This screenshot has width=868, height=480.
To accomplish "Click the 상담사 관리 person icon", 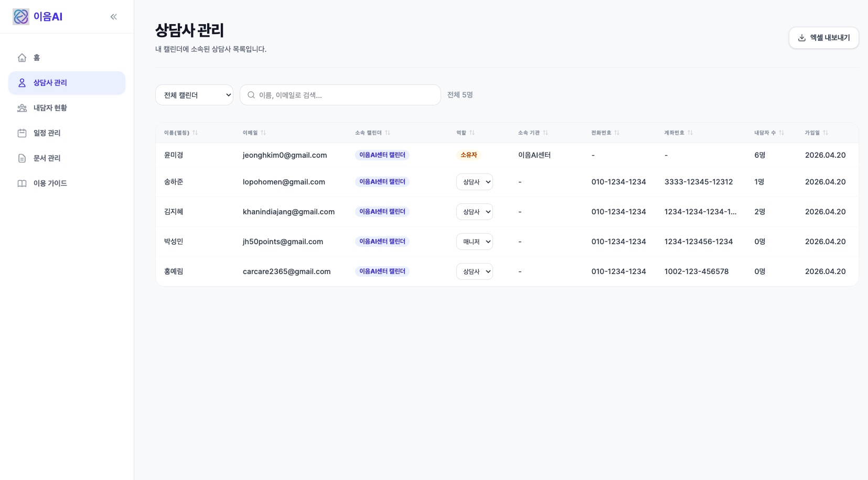I will tap(22, 83).
